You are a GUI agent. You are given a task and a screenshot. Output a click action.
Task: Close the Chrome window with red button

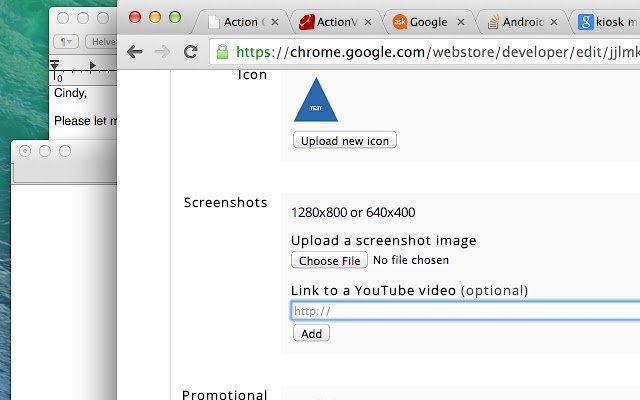click(135, 17)
